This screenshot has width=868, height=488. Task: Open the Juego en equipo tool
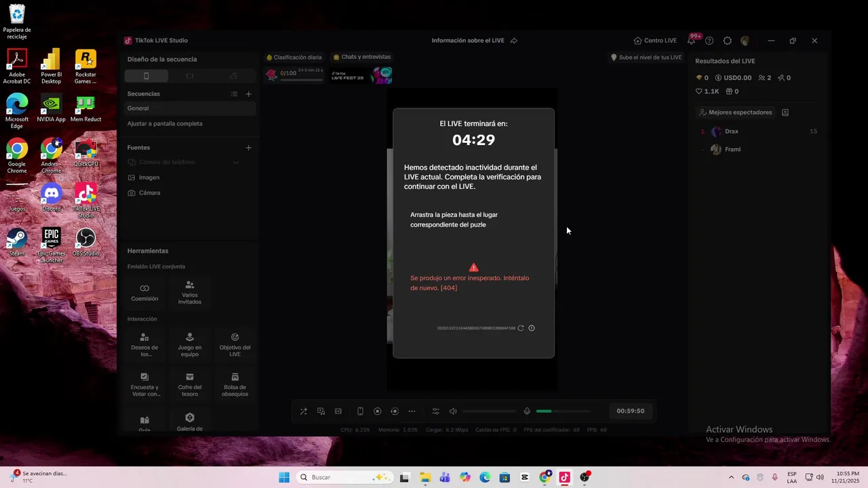pyautogui.click(x=190, y=344)
